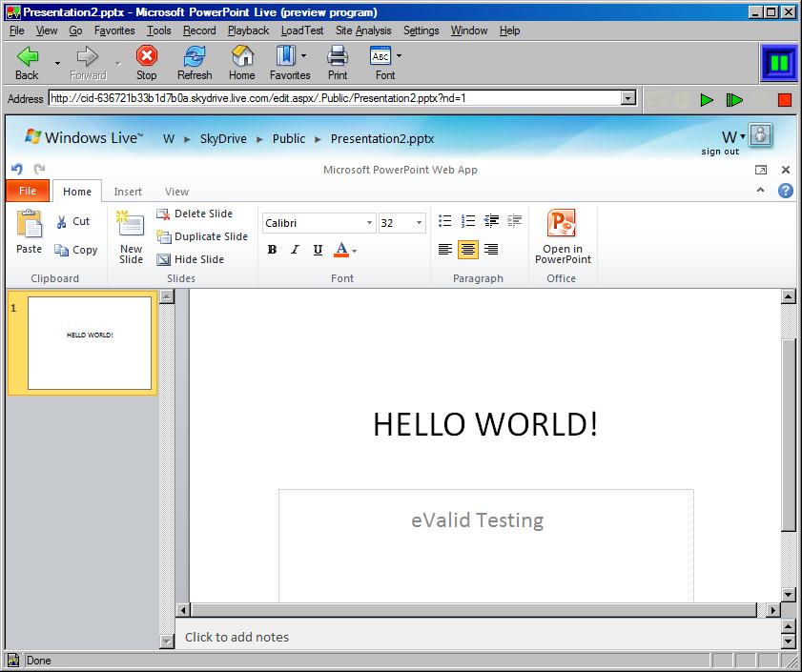Click Open in PowerPoint icon
This screenshot has width=802, height=672.
[562, 223]
